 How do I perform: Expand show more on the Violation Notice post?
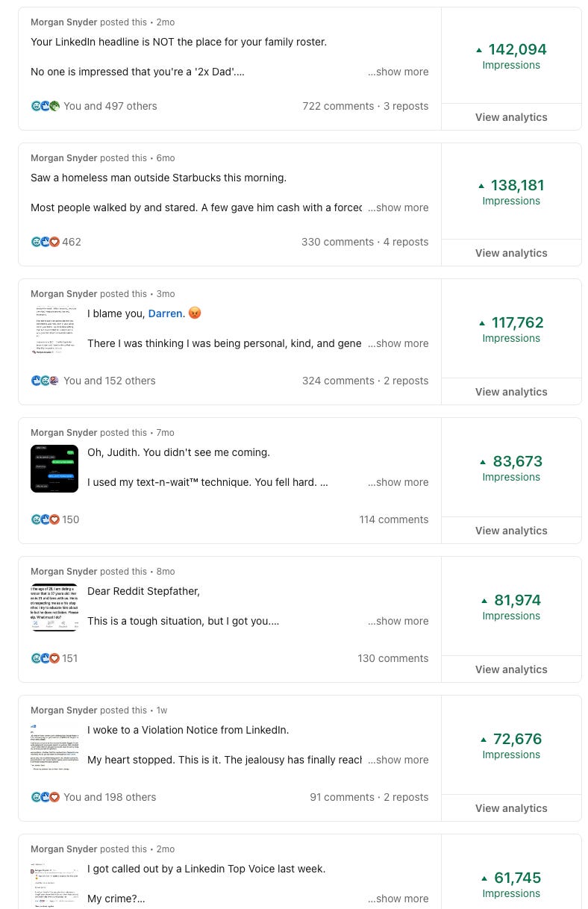[398, 760]
